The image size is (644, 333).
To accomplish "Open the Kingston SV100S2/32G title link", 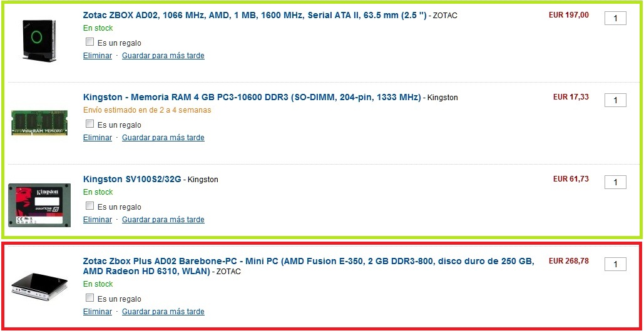I will [x=132, y=179].
